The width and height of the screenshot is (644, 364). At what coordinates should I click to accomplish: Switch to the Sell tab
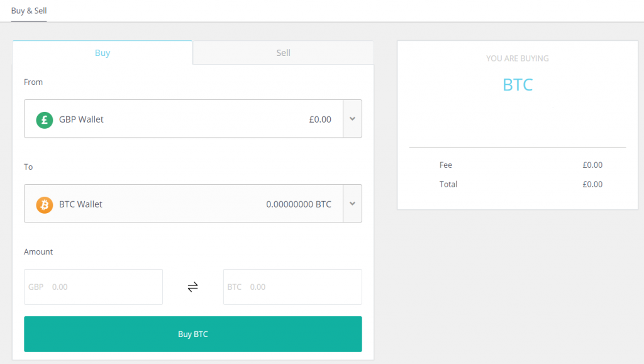point(283,53)
